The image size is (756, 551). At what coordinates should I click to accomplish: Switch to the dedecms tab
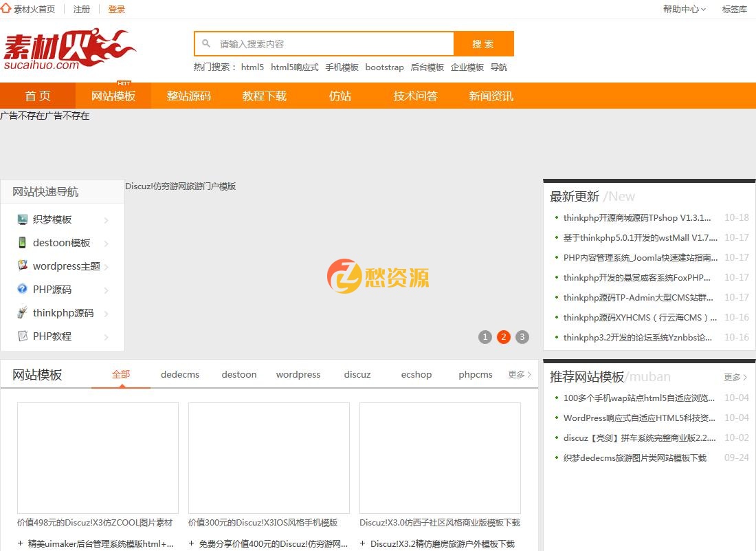coord(179,374)
